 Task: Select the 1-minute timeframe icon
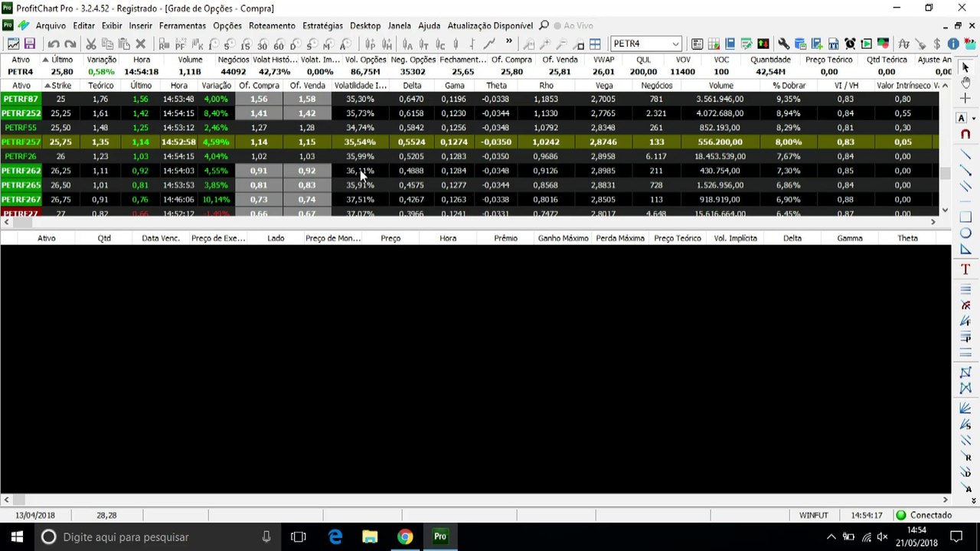tap(212, 44)
